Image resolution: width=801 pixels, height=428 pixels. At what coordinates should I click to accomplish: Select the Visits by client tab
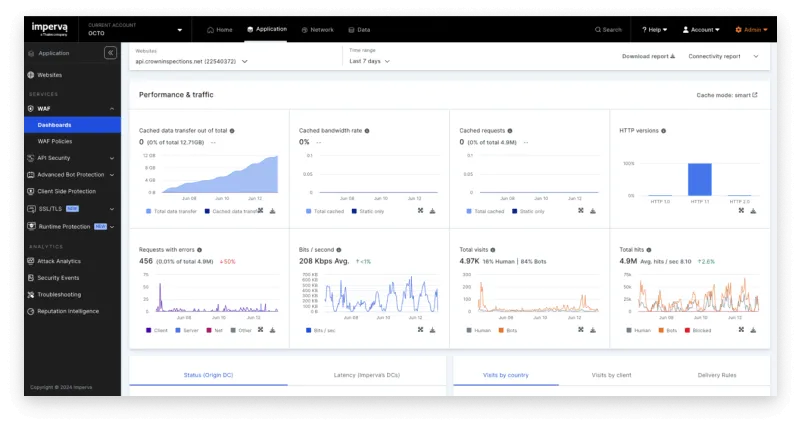click(x=611, y=375)
